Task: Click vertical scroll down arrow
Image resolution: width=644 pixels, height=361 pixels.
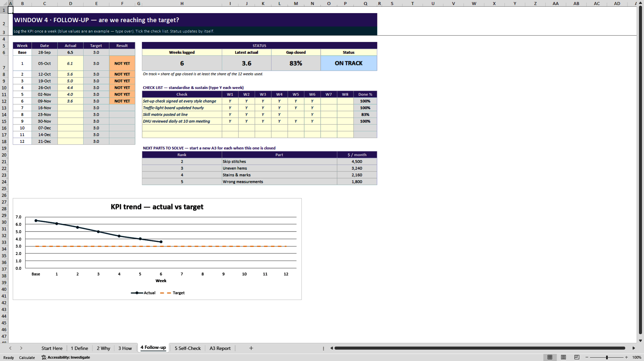Action: tap(640, 341)
